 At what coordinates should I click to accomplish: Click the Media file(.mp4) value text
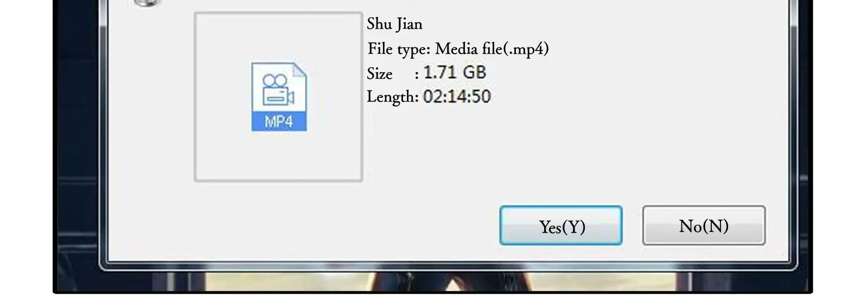click(x=492, y=49)
